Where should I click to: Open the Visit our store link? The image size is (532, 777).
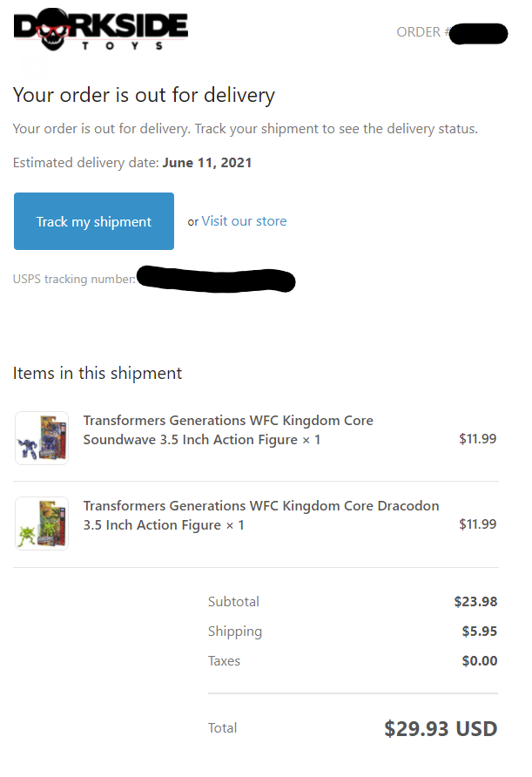pyautogui.click(x=244, y=221)
